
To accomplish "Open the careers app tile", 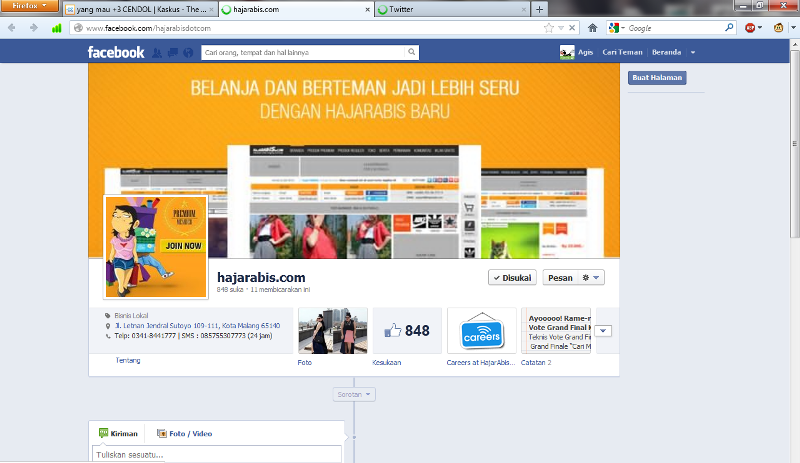I will [x=482, y=331].
